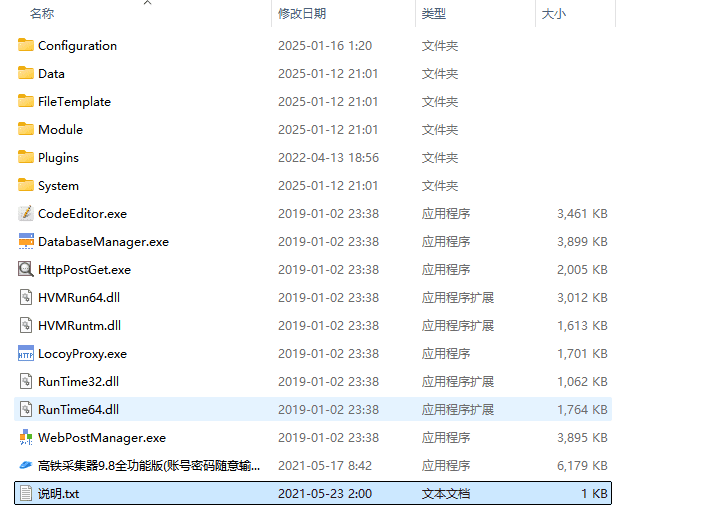
Task: Click the HVMRun64.dll file icon
Action: (26, 297)
